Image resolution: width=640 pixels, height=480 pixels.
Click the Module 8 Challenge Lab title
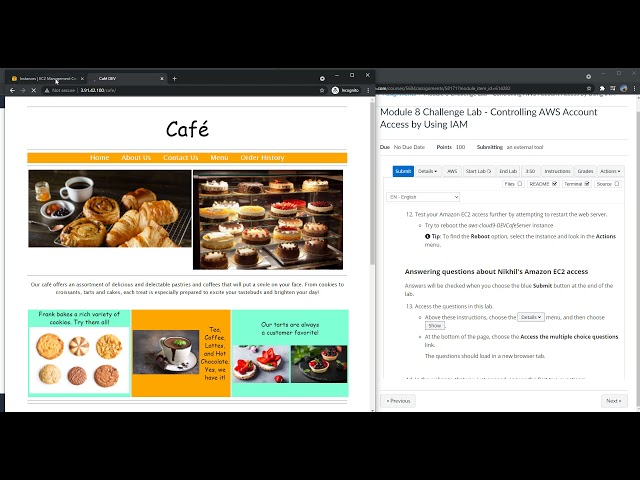[489, 118]
